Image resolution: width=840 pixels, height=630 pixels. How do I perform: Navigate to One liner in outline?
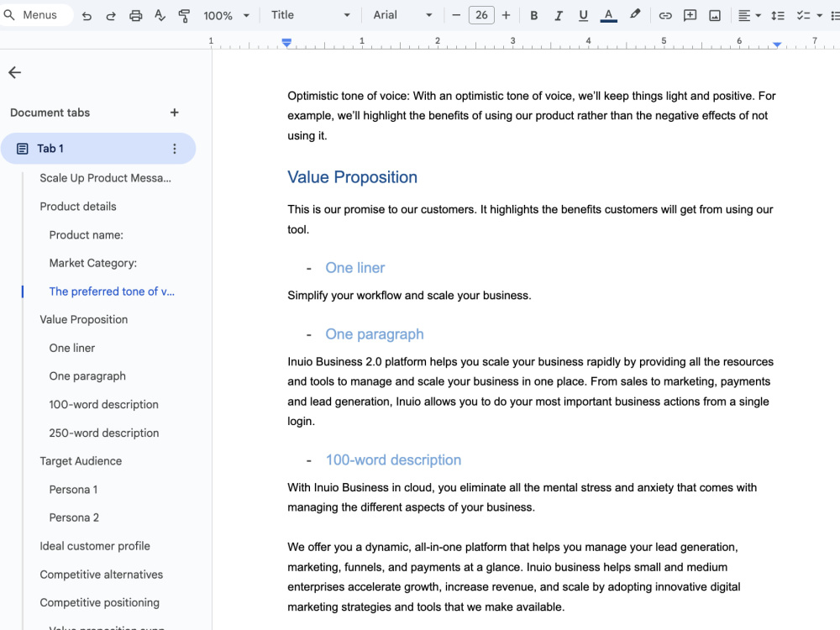(71, 348)
